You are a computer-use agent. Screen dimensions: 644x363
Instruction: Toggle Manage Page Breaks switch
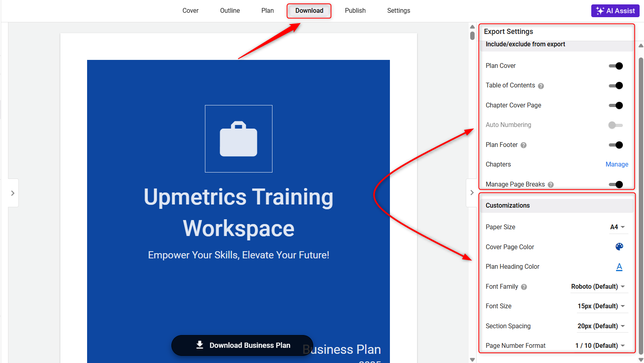(616, 184)
